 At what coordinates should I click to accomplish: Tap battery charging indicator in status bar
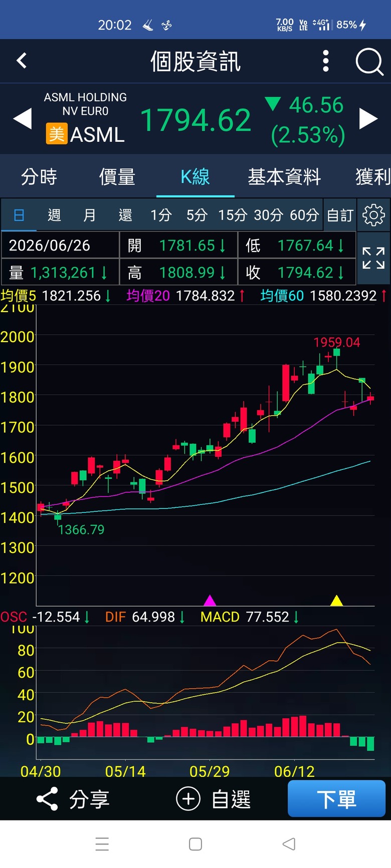pos(351,25)
